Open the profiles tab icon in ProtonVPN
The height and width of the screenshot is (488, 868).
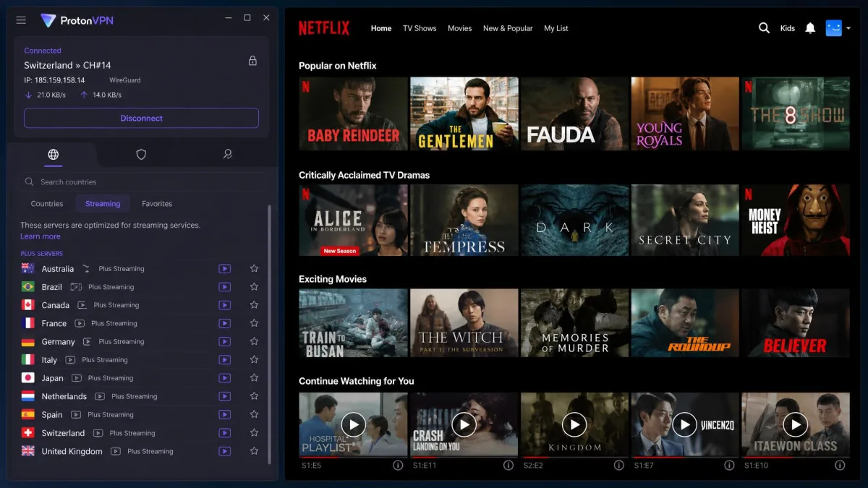227,154
